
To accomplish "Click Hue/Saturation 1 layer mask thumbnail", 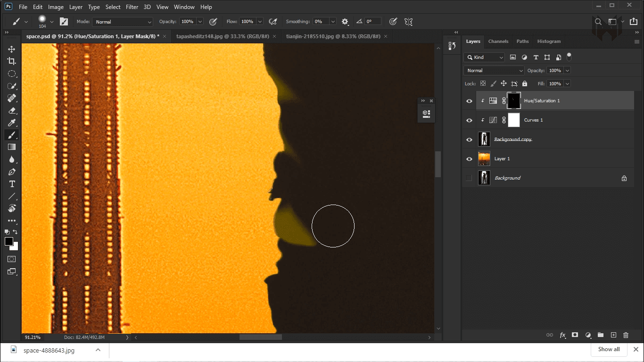I will tap(514, 101).
